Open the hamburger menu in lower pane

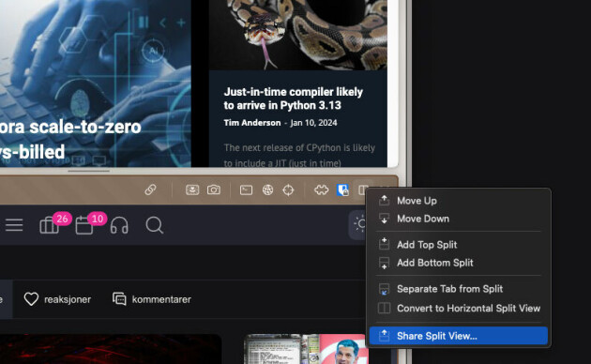click(14, 225)
